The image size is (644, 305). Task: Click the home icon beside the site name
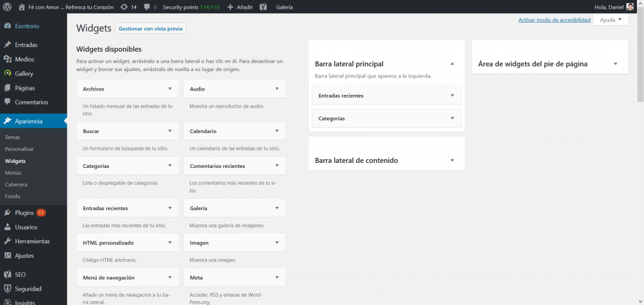click(x=22, y=7)
